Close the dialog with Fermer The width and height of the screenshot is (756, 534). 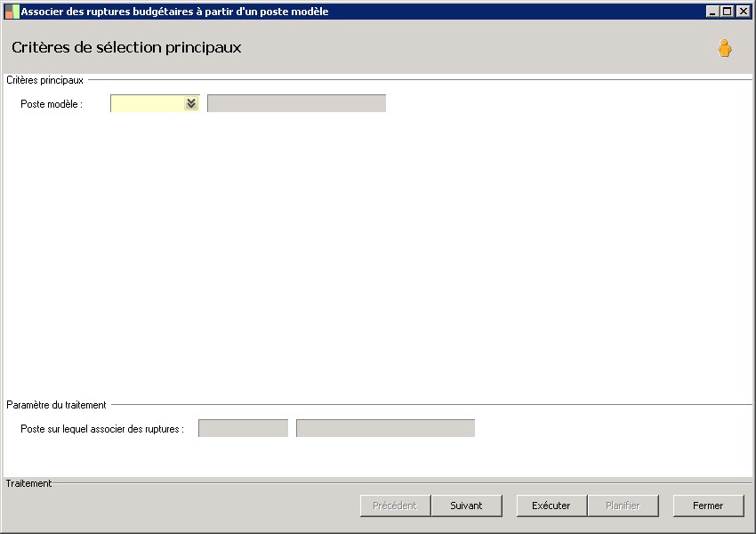tap(708, 506)
